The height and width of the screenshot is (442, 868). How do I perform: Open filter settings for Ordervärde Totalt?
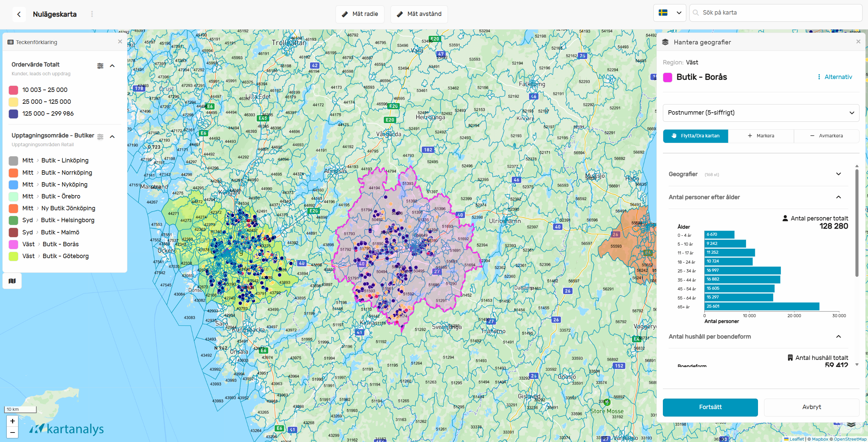pos(100,66)
